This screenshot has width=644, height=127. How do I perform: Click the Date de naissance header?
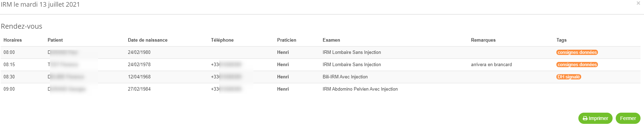pyautogui.click(x=148, y=40)
